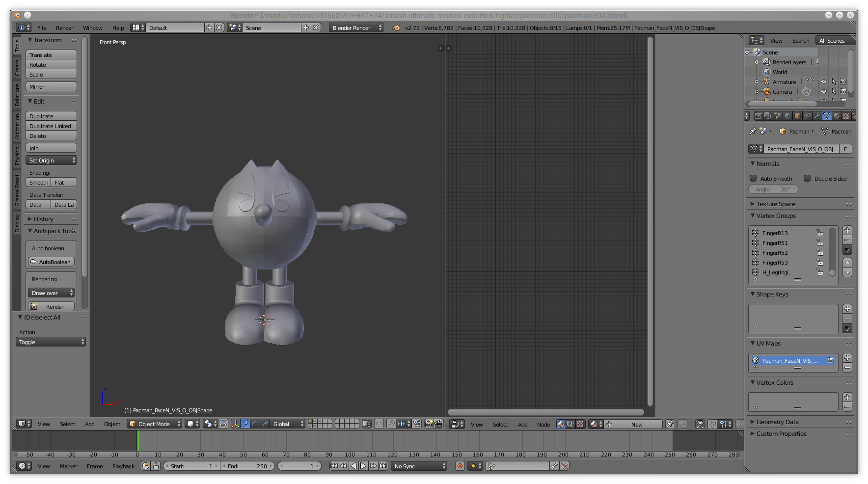Enable the Auto Smooth checkbox
Image resolution: width=868 pixels, height=484 pixels.
coord(753,178)
